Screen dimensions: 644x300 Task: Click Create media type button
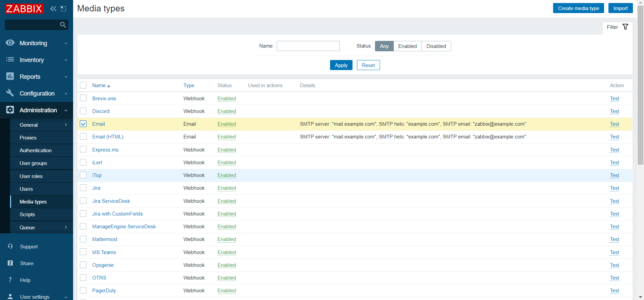[x=578, y=8]
